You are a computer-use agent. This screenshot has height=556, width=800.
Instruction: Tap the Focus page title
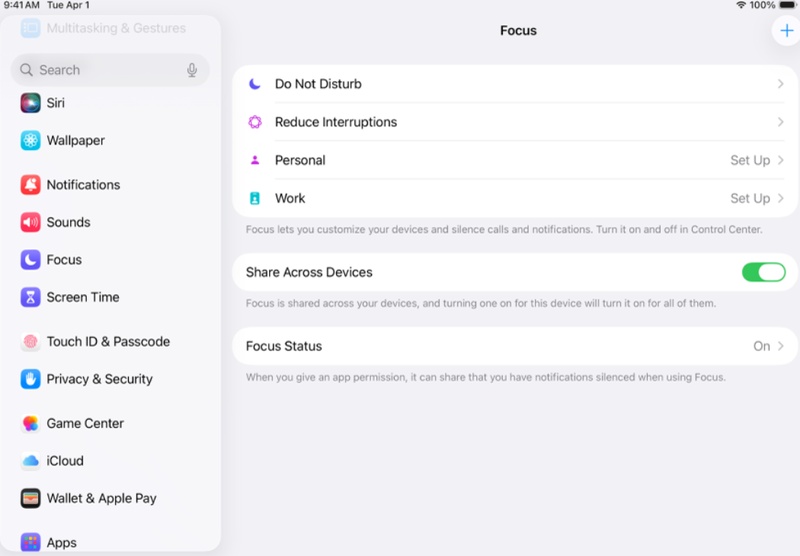pyautogui.click(x=518, y=31)
